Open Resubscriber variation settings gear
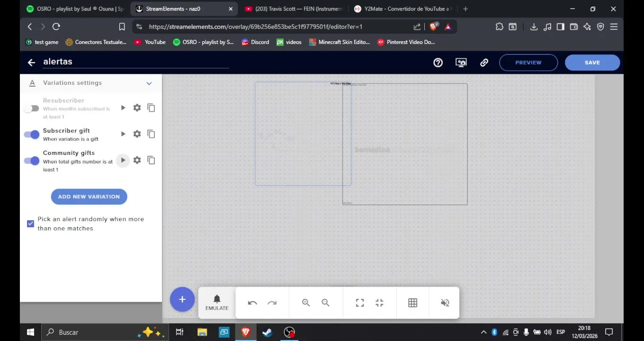This screenshot has width=644, height=341. tap(137, 108)
